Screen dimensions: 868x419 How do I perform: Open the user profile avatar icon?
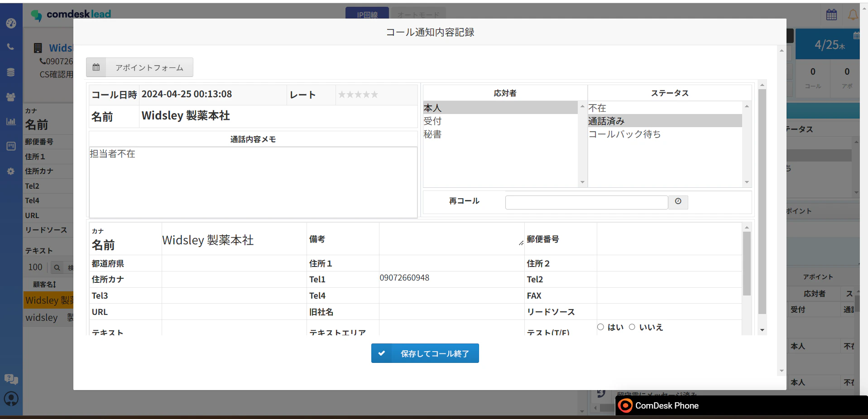pyautogui.click(x=11, y=399)
